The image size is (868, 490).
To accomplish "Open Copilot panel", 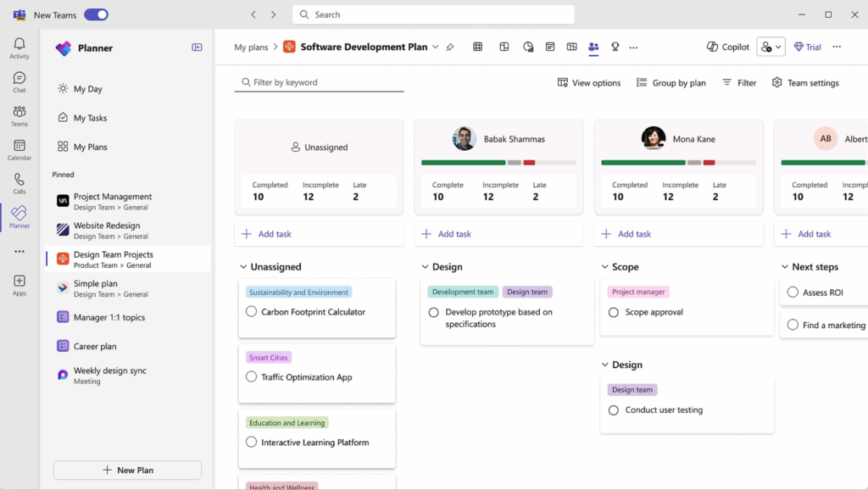I will tap(728, 47).
